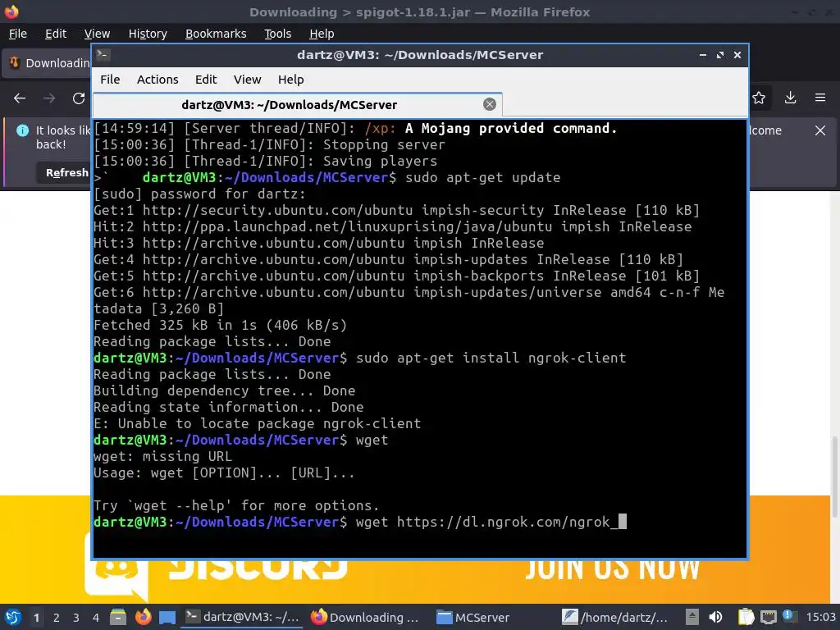Click the 'sudo apt-get update' command text

point(482,177)
